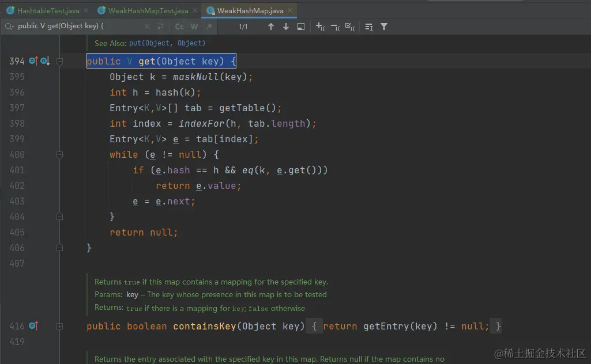The image size is (591, 364).
Task: Close the HashtableTest.java tab
Action: point(86,11)
